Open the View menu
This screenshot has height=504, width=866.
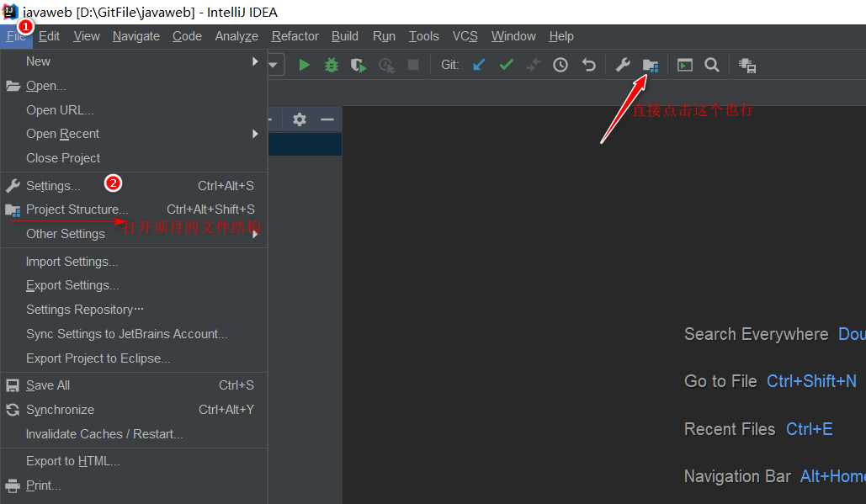[87, 36]
